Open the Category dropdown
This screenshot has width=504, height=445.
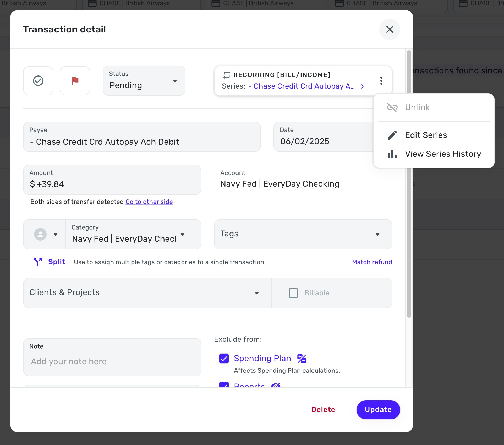(x=133, y=234)
